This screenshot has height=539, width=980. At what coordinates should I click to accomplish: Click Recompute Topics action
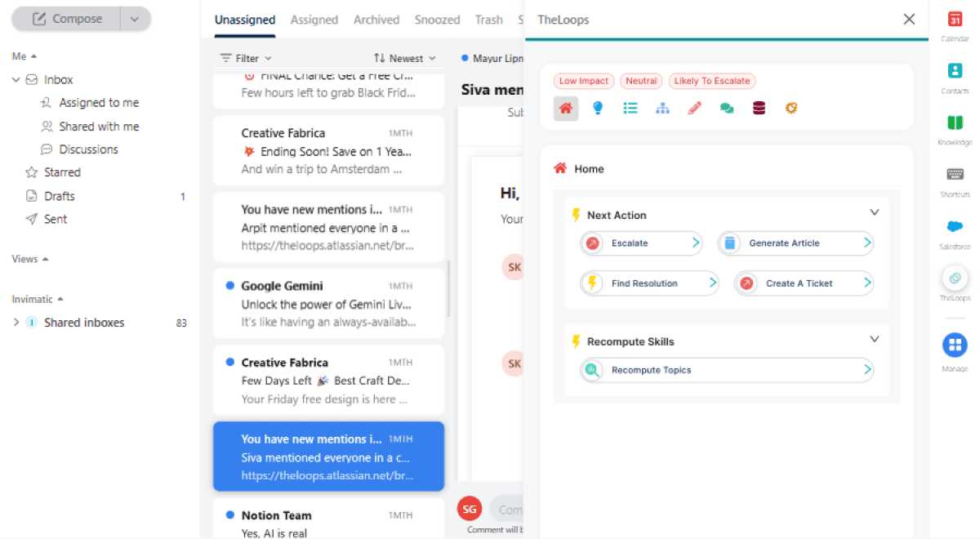[x=727, y=370]
